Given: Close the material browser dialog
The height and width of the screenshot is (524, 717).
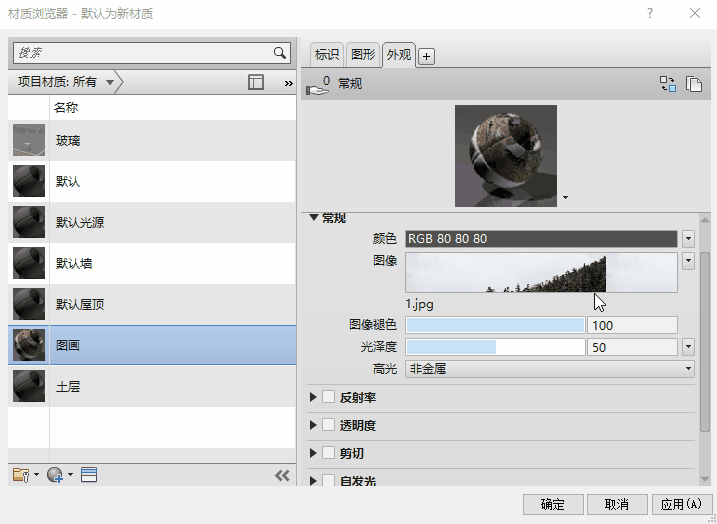Looking at the screenshot, I should (x=695, y=13).
